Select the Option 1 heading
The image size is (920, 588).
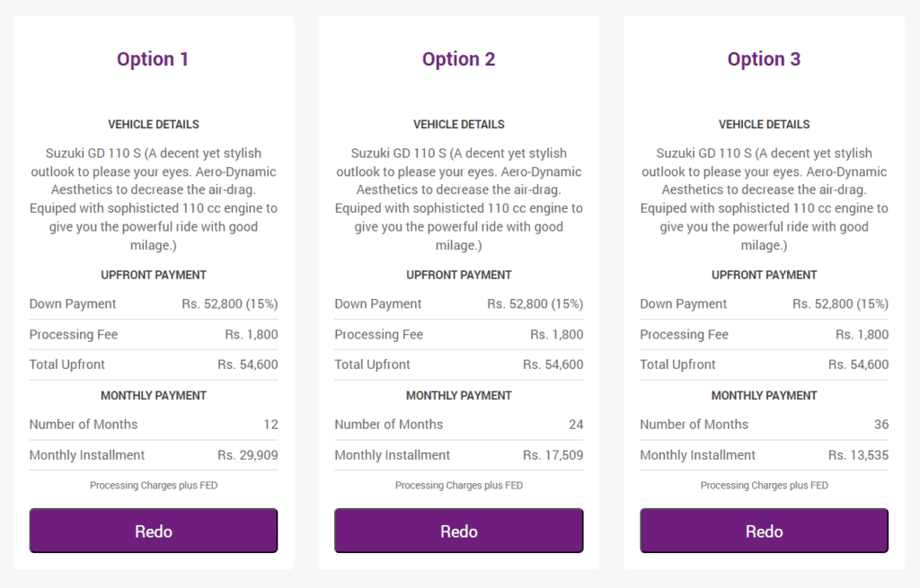tap(153, 59)
